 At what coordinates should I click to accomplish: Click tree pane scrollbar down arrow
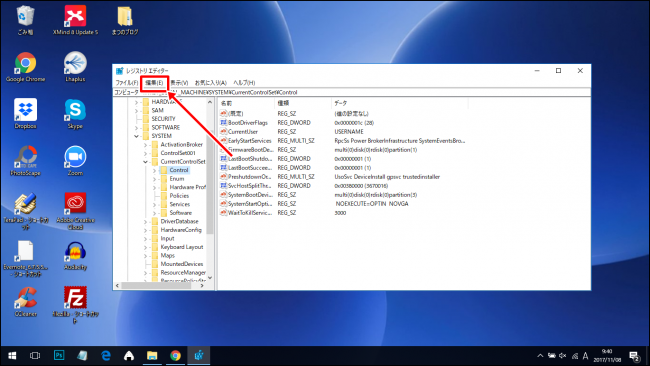tap(210, 277)
